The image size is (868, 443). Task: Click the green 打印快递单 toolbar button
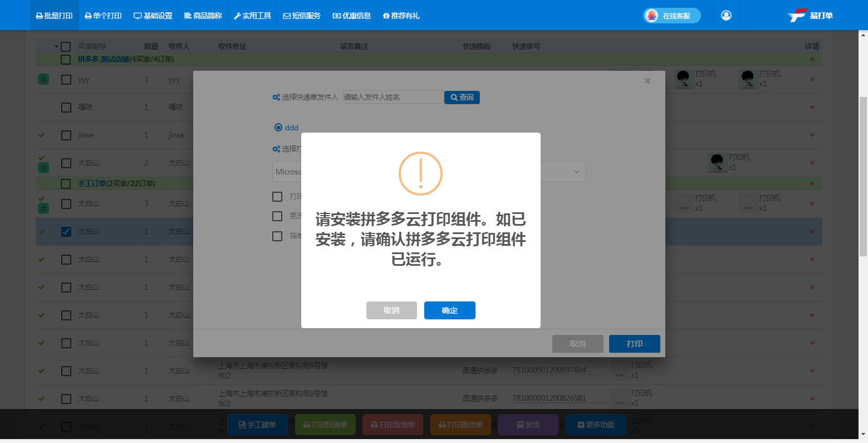click(325, 425)
